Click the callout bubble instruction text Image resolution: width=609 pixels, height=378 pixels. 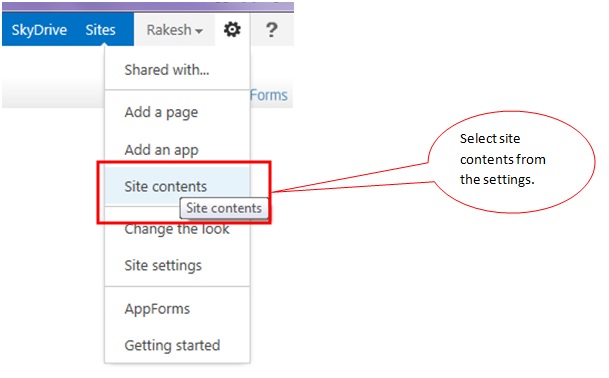pos(503,159)
